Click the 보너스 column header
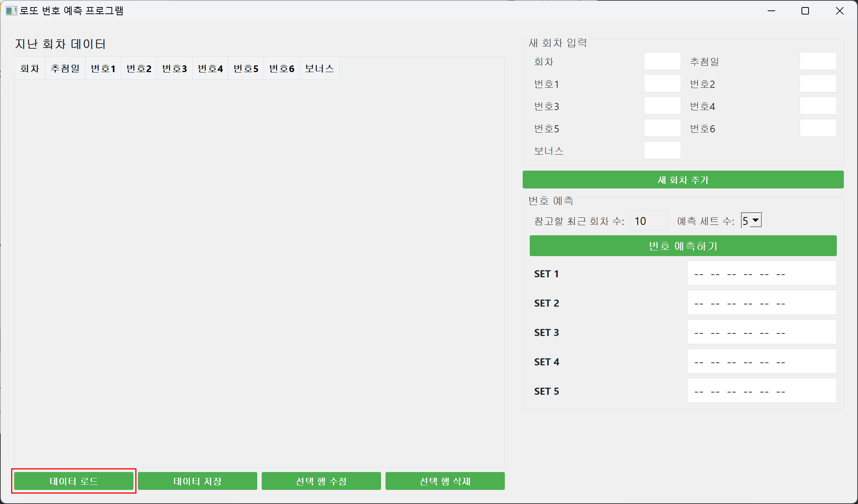 [x=319, y=68]
